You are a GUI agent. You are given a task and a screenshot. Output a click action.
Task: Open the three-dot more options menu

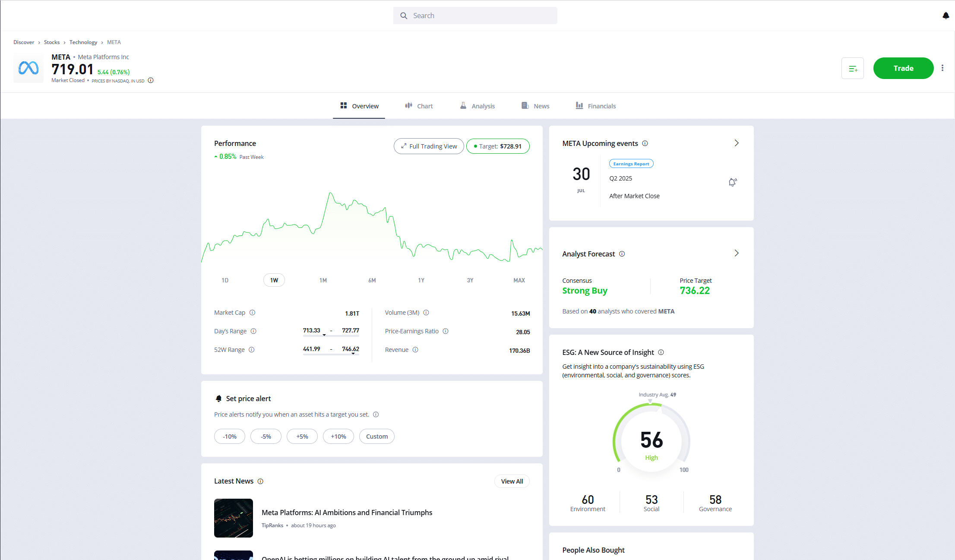coord(942,68)
